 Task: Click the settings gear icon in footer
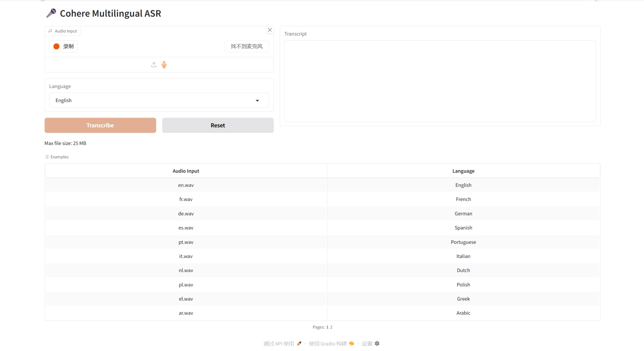click(x=377, y=344)
